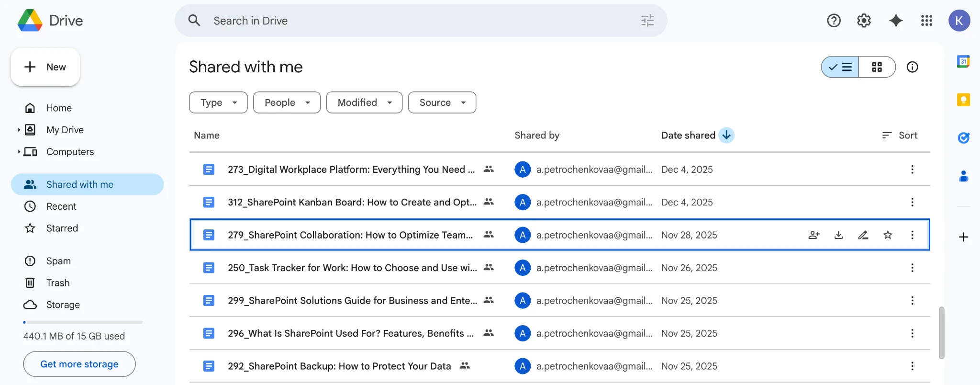Open the account avatar K
The width and height of the screenshot is (980, 385).
click(959, 21)
